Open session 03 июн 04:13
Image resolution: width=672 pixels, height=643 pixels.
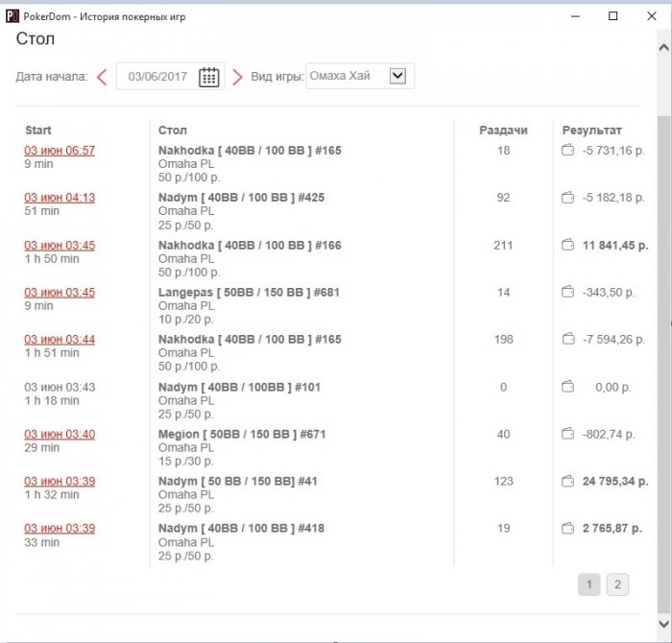tap(60, 198)
